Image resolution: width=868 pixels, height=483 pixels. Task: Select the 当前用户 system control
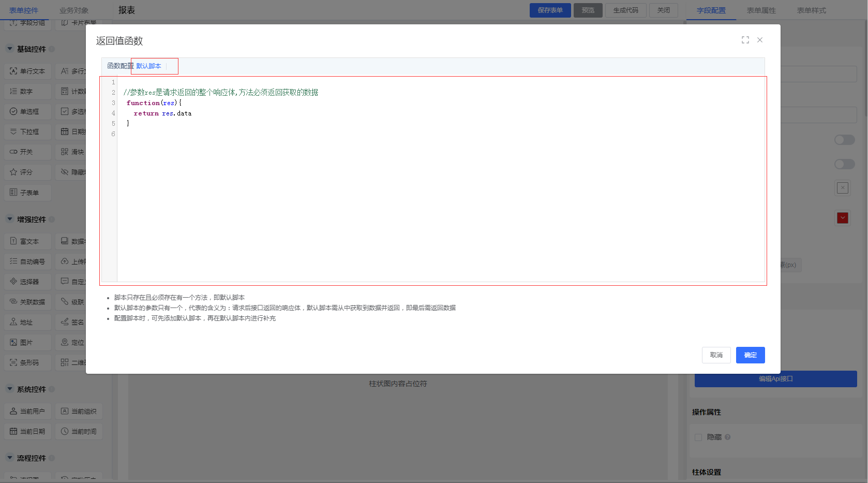(x=27, y=411)
